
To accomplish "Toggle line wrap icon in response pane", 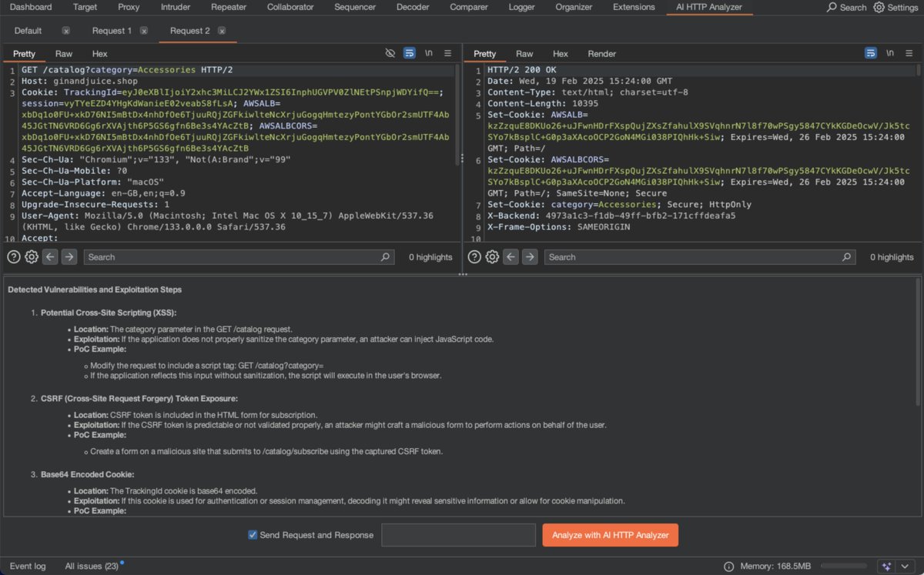I will point(871,53).
